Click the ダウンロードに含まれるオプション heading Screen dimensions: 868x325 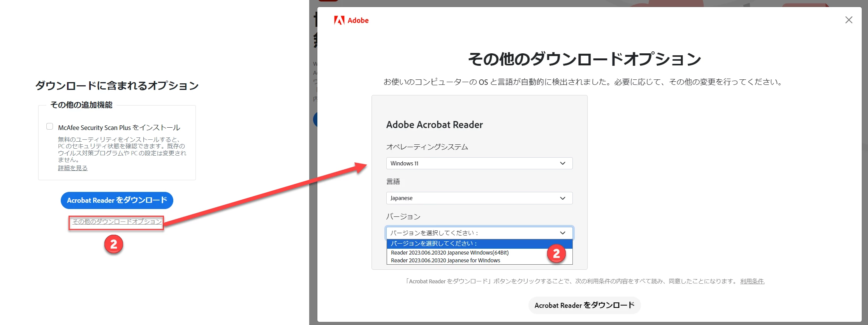(x=117, y=86)
